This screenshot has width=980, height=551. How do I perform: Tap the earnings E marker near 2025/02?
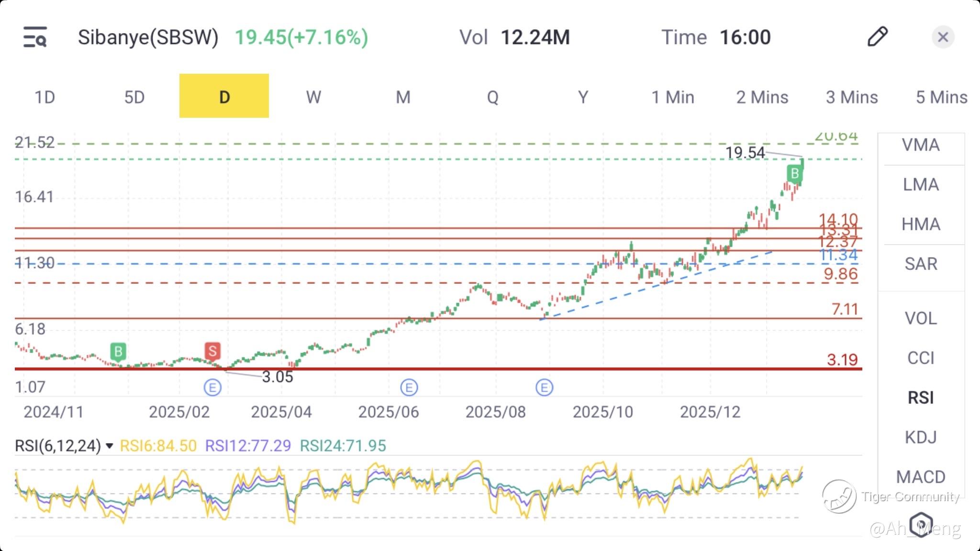pyautogui.click(x=212, y=387)
